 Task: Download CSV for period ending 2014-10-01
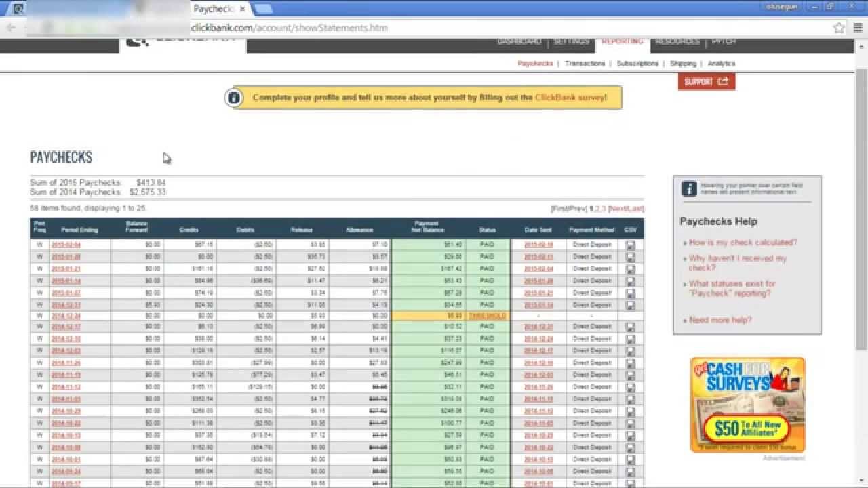630,460
